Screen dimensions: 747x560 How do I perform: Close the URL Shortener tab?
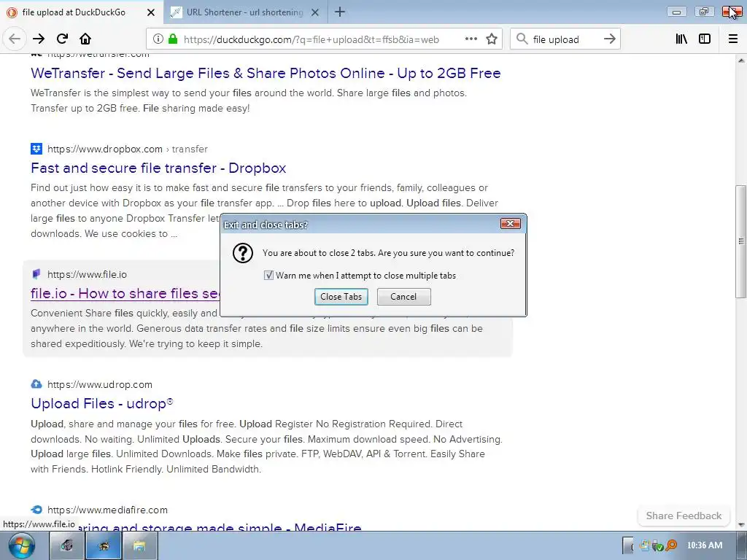click(315, 12)
